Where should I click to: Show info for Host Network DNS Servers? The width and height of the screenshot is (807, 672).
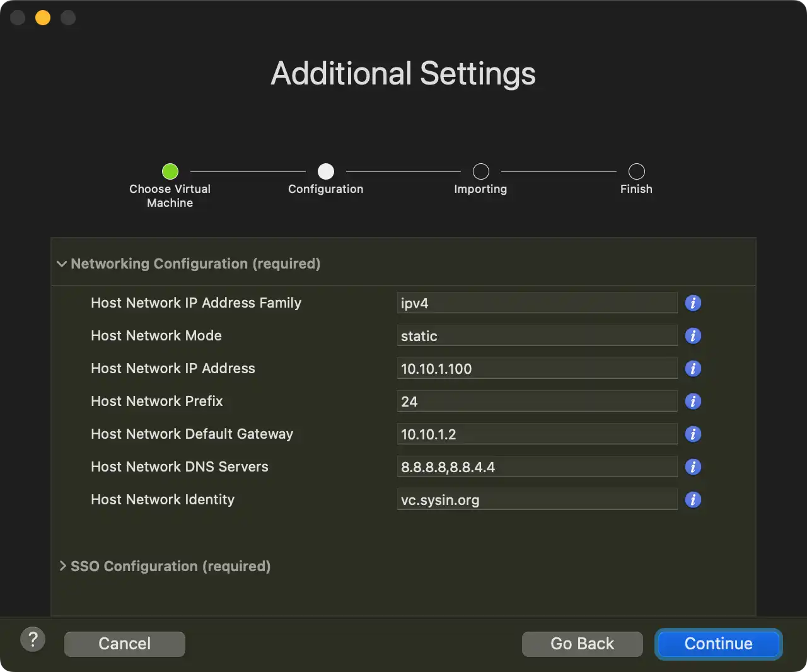[x=693, y=467]
